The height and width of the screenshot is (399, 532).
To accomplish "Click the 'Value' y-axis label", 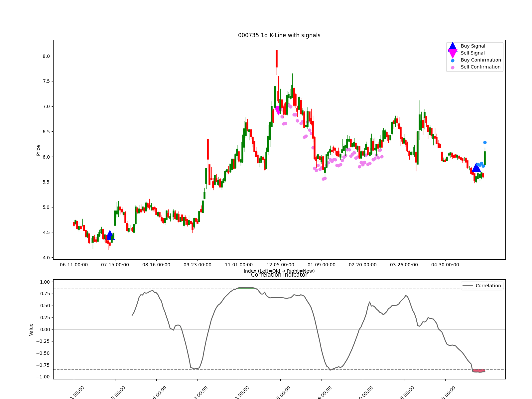I will [31, 329].
